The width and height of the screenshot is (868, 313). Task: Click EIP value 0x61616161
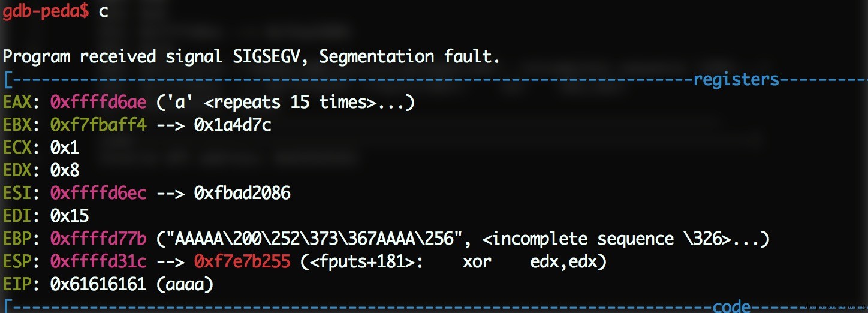[x=98, y=285]
